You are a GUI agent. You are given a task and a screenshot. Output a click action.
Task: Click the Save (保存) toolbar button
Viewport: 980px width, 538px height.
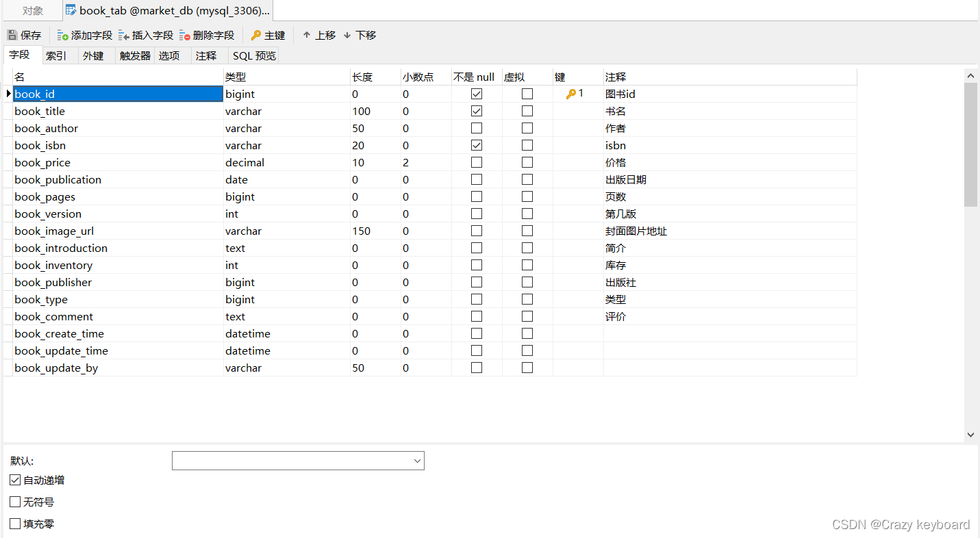click(25, 35)
